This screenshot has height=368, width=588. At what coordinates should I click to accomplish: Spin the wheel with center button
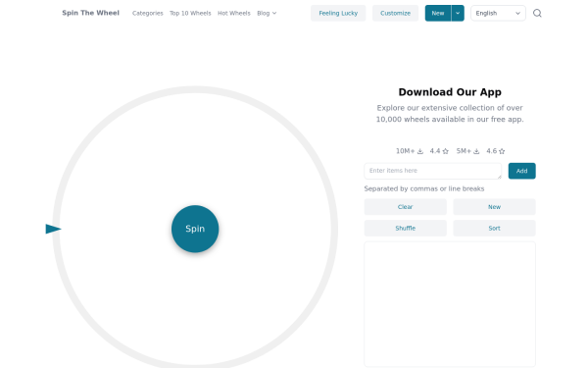pyautogui.click(x=195, y=229)
